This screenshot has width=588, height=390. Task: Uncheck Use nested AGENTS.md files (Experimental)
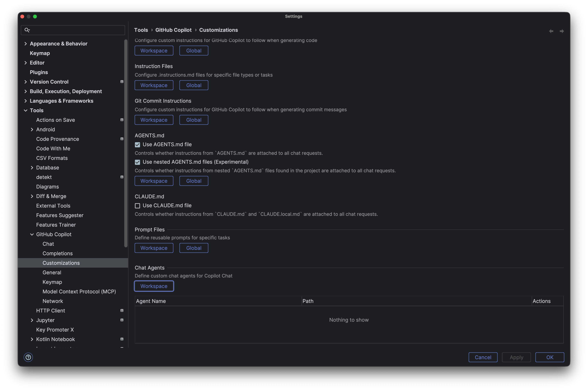point(137,162)
